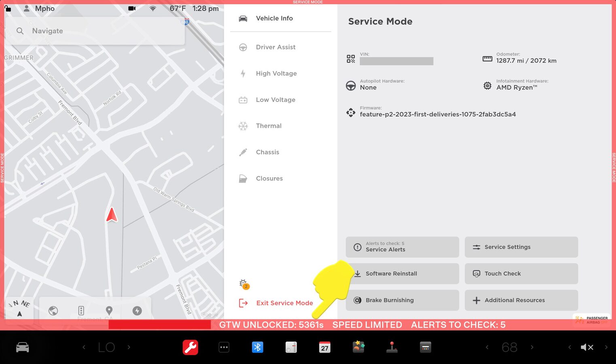Toggle traffic light display on map
The width and height of the screenshot is (616, 364).
pyautogui.click(x=81, y=311)
